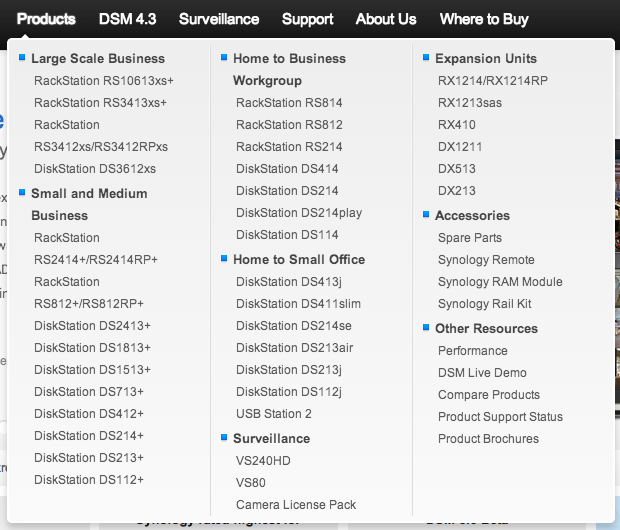Image resolution: width=620 pixels, height=530 pixels.
Task: Open RackStation RS812 link
Action: coord(289,125)
